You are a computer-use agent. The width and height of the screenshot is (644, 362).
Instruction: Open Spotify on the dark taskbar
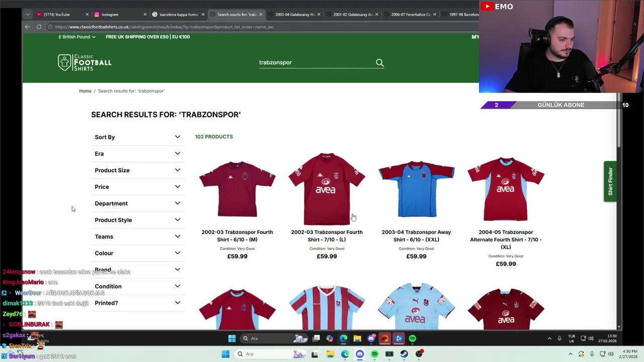[413, 338]
